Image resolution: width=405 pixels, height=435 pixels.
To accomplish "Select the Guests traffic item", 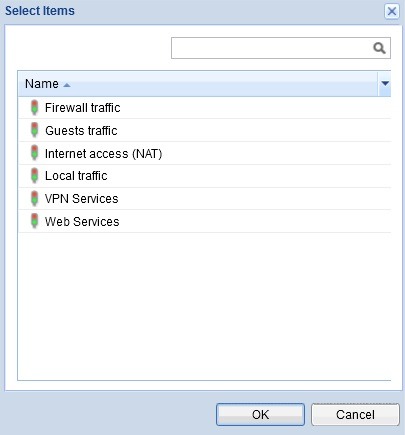I will tap(204, 130).
